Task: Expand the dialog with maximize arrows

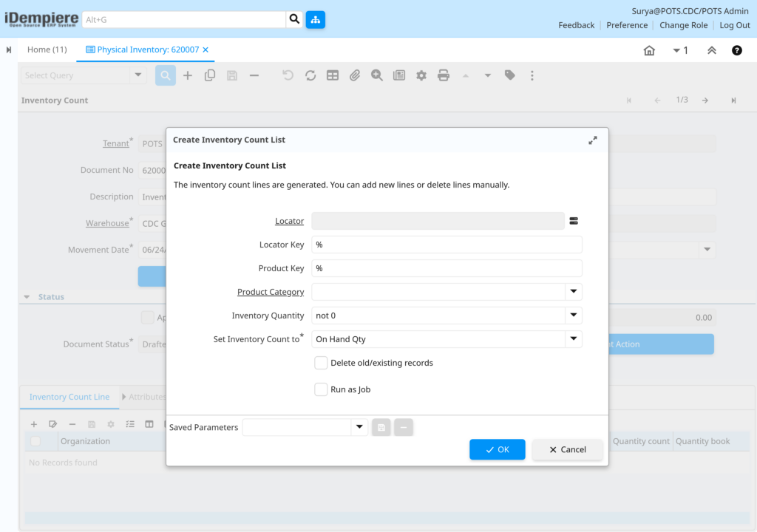Action: (x=593, y=140)
